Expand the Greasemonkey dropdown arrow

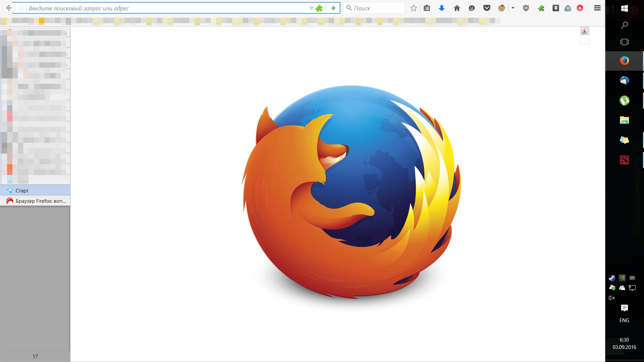[513, 8]
